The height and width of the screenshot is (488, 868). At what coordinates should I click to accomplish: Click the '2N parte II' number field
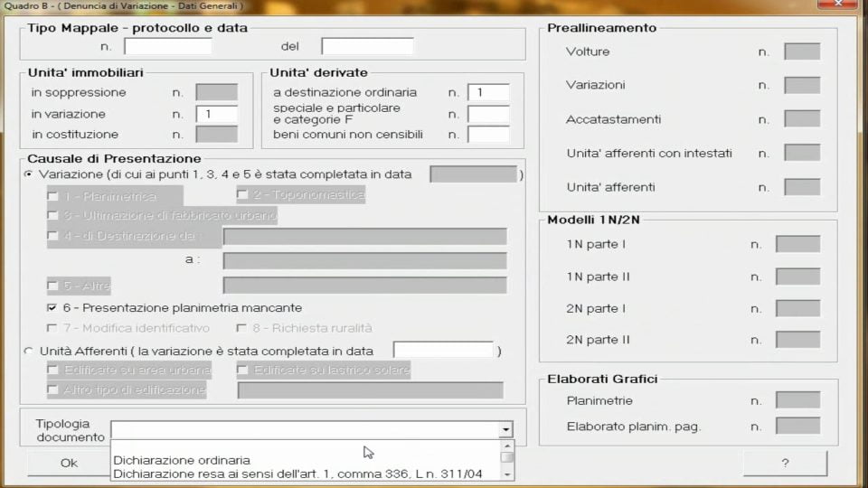pyautogui.click(x=797, y=340)
